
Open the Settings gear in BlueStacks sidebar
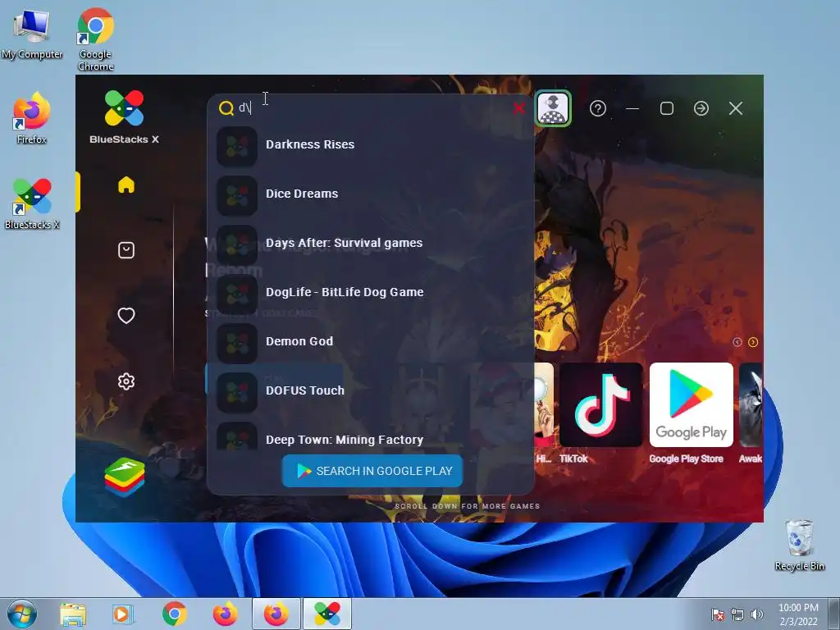pyautogui.click(x=126, y=381)
